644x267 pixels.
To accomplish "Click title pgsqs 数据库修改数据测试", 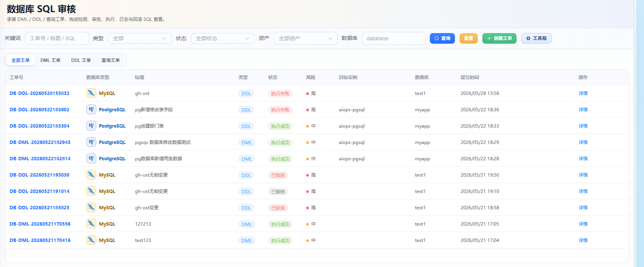I will click(163, 142).
